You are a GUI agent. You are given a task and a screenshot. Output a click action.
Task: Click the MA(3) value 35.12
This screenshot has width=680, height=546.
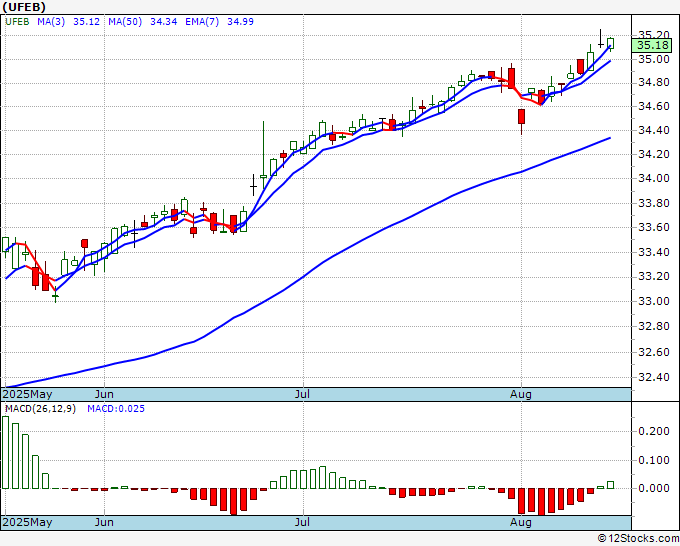pos(86,22)
